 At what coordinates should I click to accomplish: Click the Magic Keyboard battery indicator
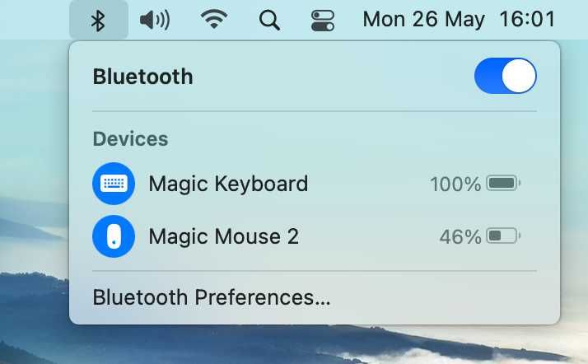(x=504, y=184)
